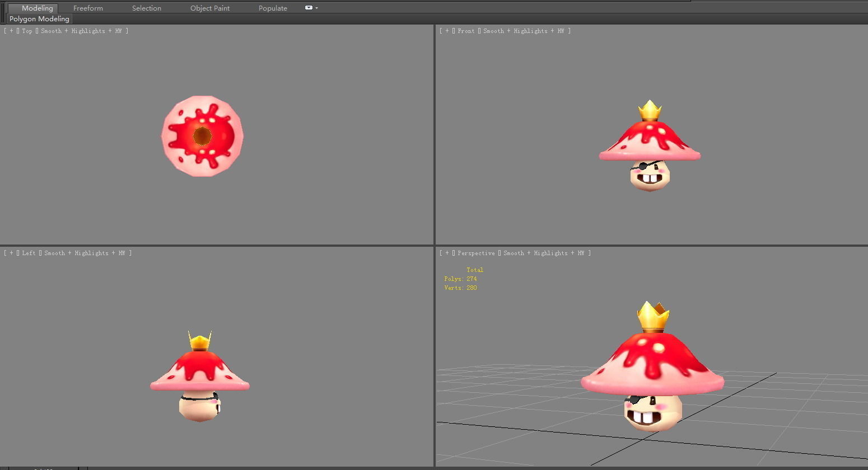The width and height of the screenshot is (868, 470).
Task: Click the gold crown in Perspective viewport
Action: coord(653,317)
